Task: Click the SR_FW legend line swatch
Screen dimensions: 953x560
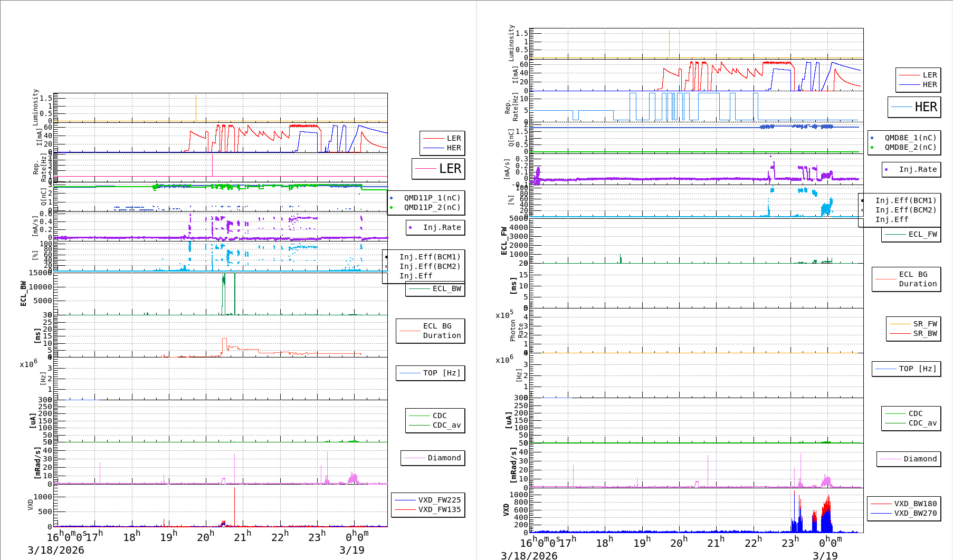Action: point(899,324)
